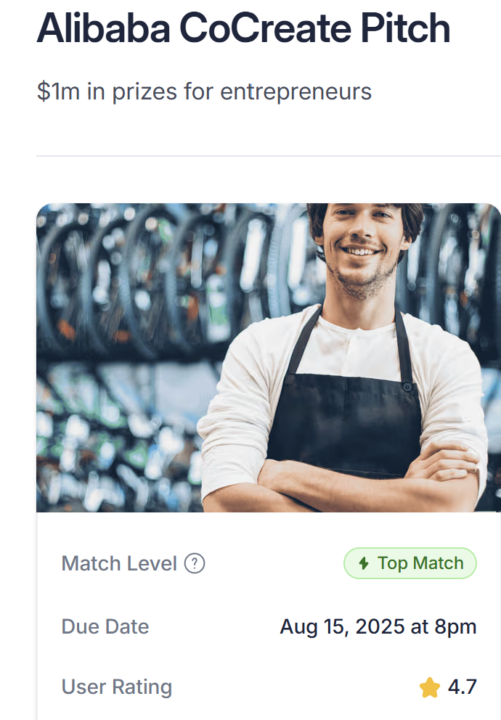This screenshot has height=720, width=501.
Task: Click the word "Alibaba" in the heading
Action: click(103, 28)
